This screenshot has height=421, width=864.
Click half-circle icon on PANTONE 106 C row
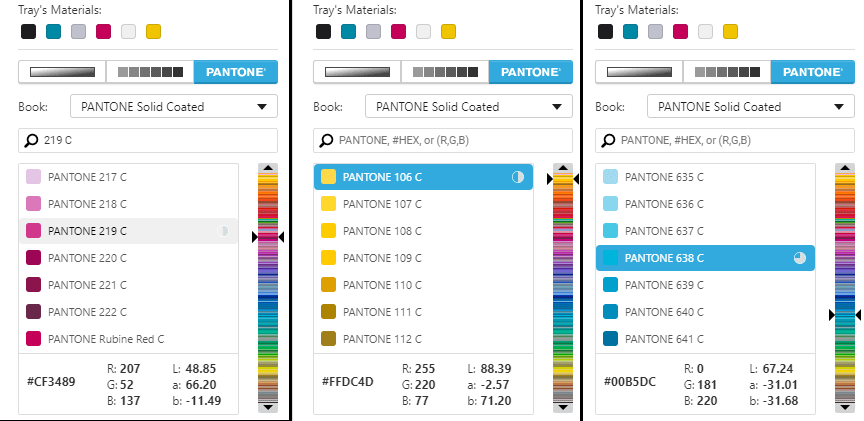pos(518,177)
